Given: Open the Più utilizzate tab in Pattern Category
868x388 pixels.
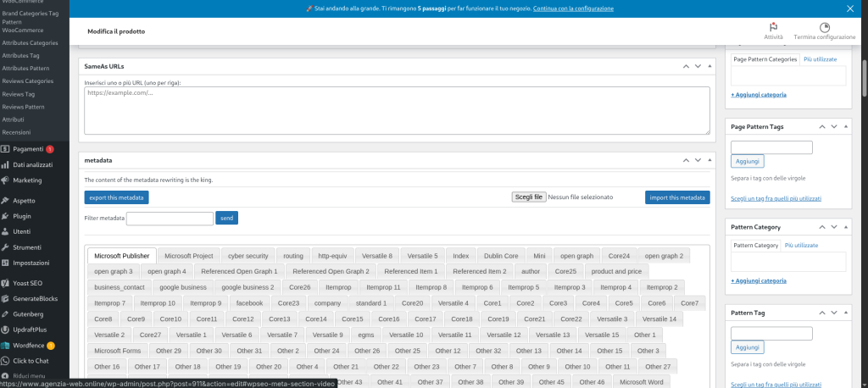Looking at the screenshot, I should point(801,245).
